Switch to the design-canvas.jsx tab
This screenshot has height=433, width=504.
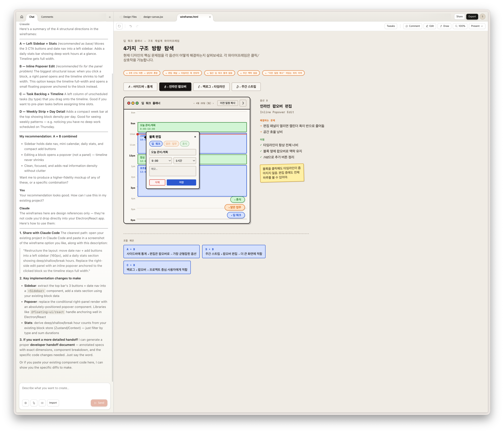coord(153,17)
